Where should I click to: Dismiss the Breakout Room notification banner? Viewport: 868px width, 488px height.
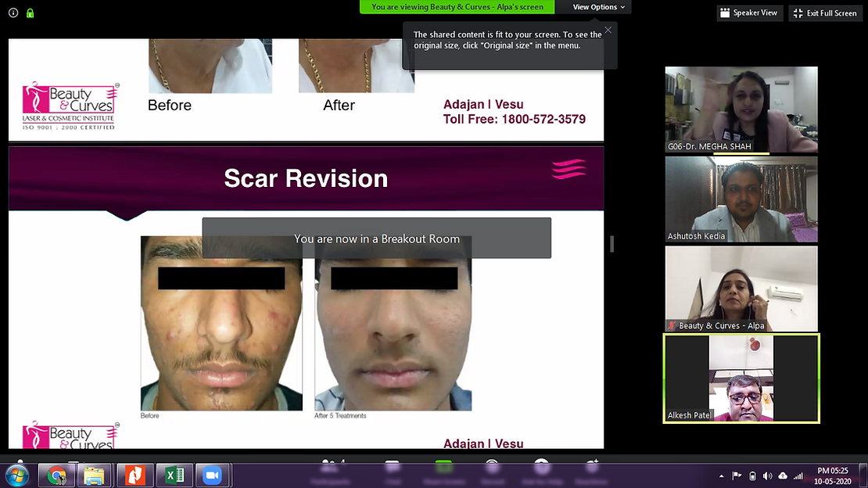(x=376, y=238)
